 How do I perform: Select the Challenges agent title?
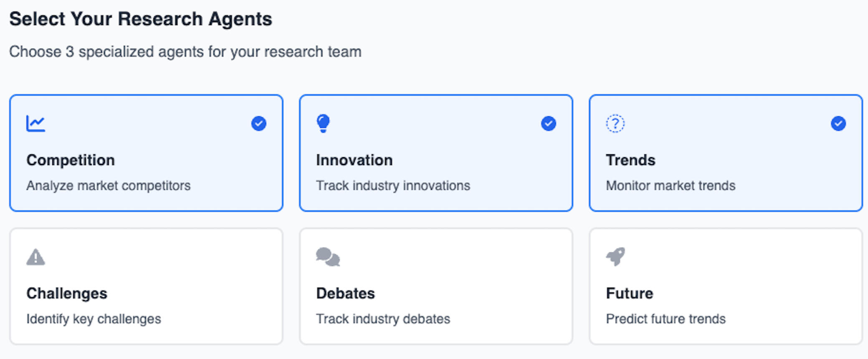67,293
